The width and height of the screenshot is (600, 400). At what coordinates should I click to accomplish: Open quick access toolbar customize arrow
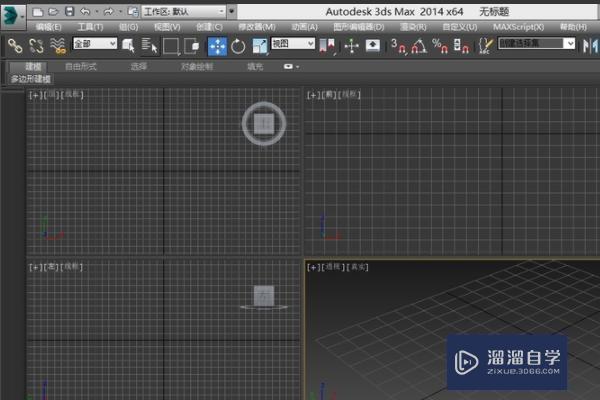(231, 11)
